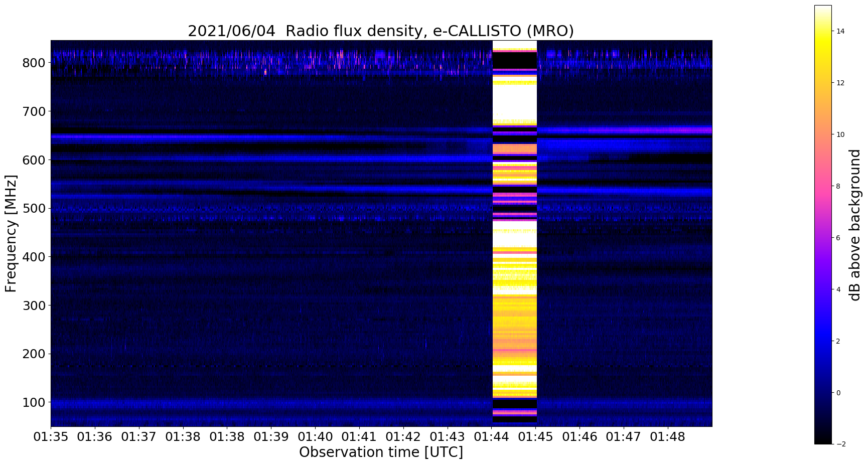Screen dimensions: 868x465
Task: Click the 400 frequency tick label
Action: (34, 257)
